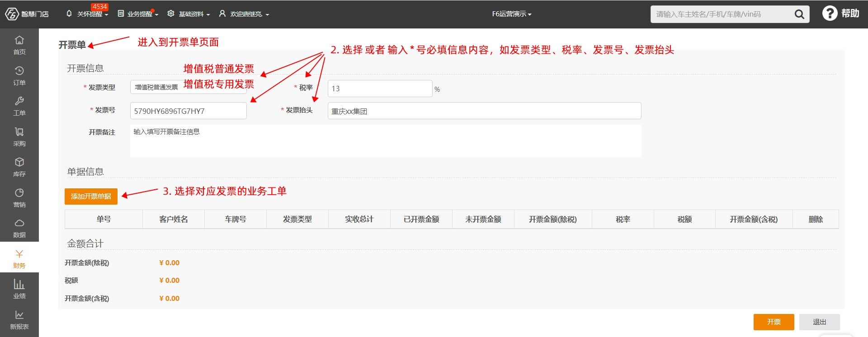Click the 税额 total value ¥0.00

(x=170, y=281)
